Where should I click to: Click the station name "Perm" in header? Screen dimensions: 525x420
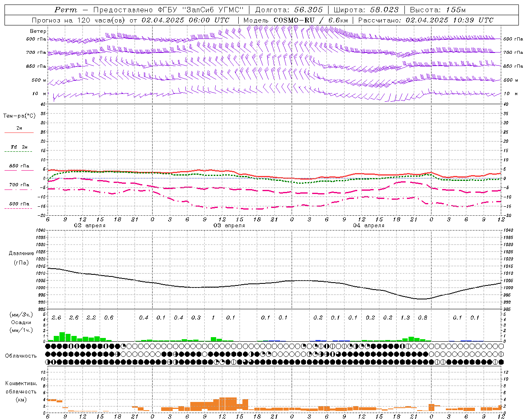(66, 10)
